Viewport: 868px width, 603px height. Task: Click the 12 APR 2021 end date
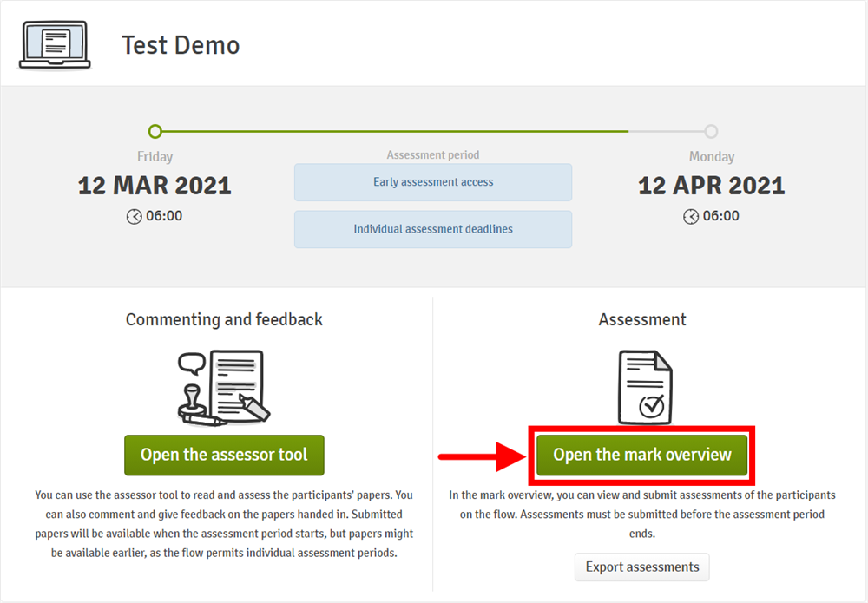point(711,186)
